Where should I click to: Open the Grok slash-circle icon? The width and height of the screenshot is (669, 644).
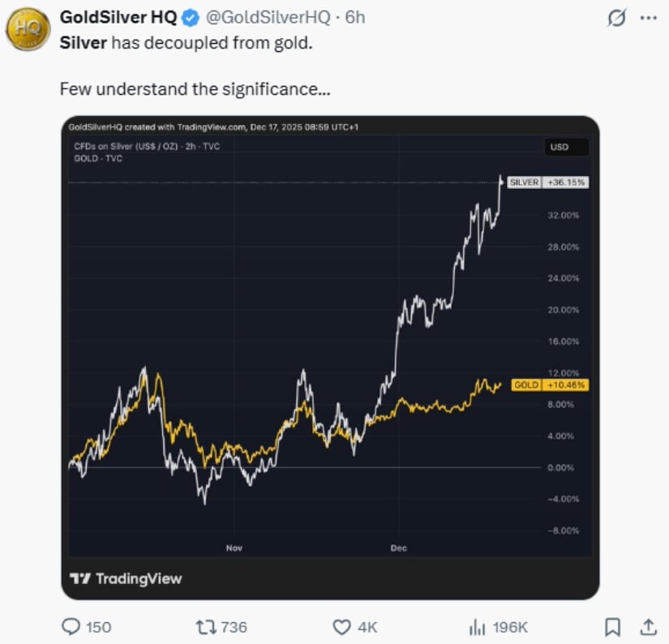pos(616,18)
